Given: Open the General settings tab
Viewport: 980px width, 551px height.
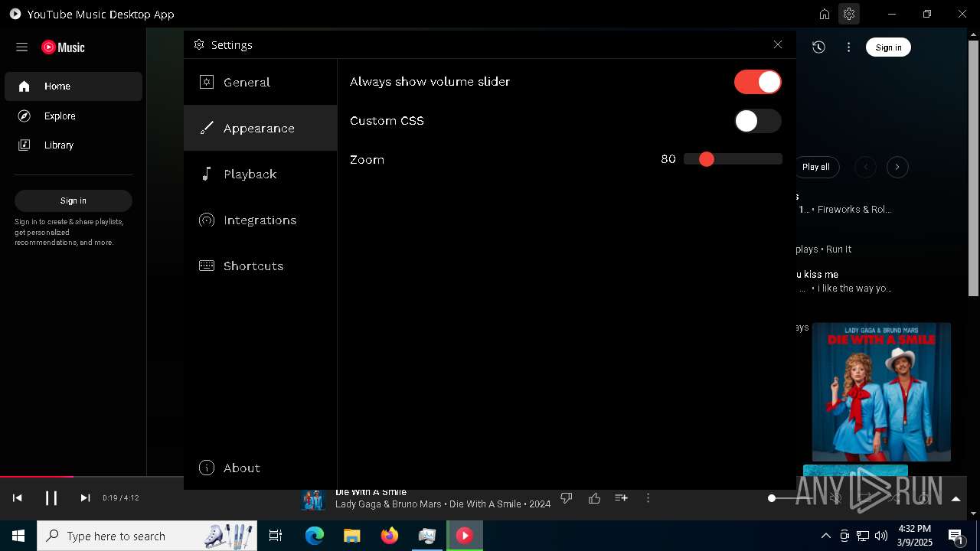Looking at the screenshot, I should click(260, 82).
